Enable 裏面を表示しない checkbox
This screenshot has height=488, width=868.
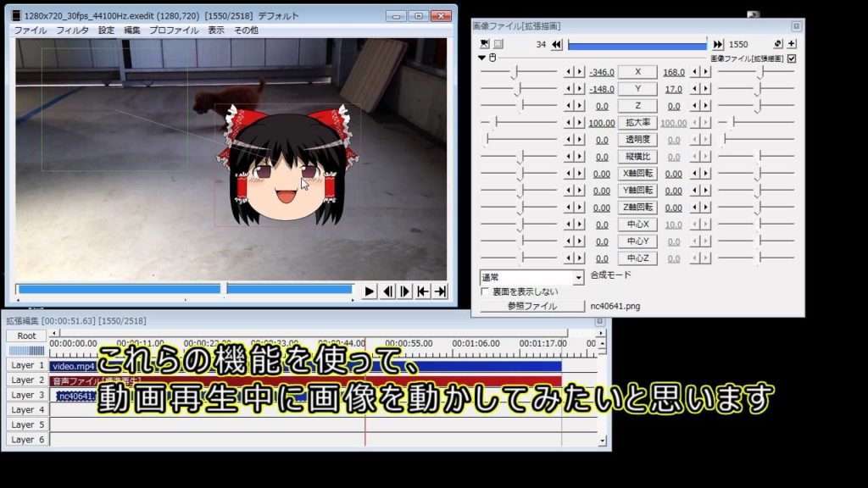pyautogui.click(x=486, y=291)
